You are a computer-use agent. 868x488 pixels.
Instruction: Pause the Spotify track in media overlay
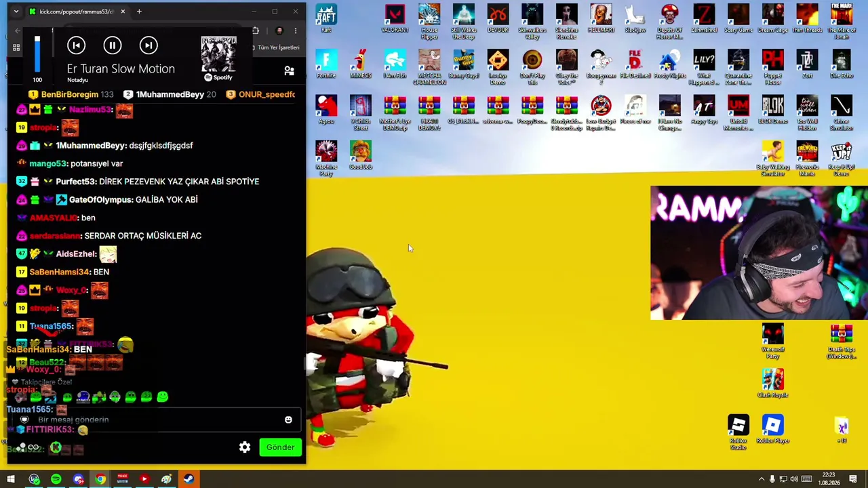pyautogui.click(x=113, y=45)
